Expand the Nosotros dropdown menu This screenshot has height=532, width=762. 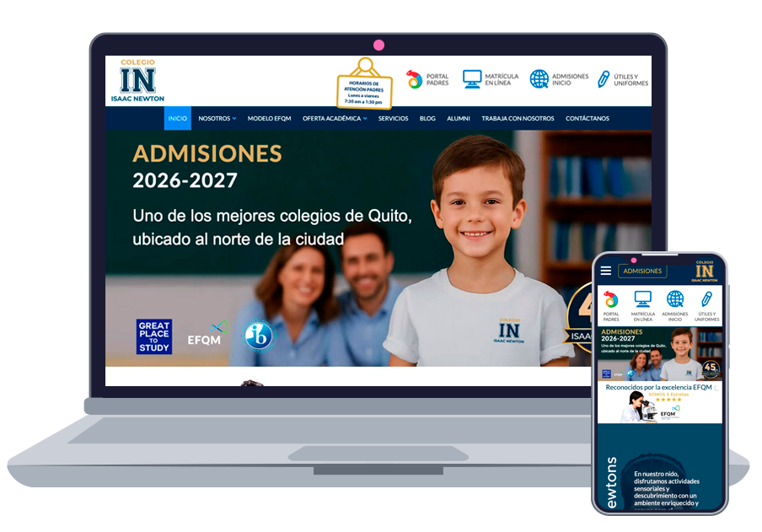pos(217,119)
